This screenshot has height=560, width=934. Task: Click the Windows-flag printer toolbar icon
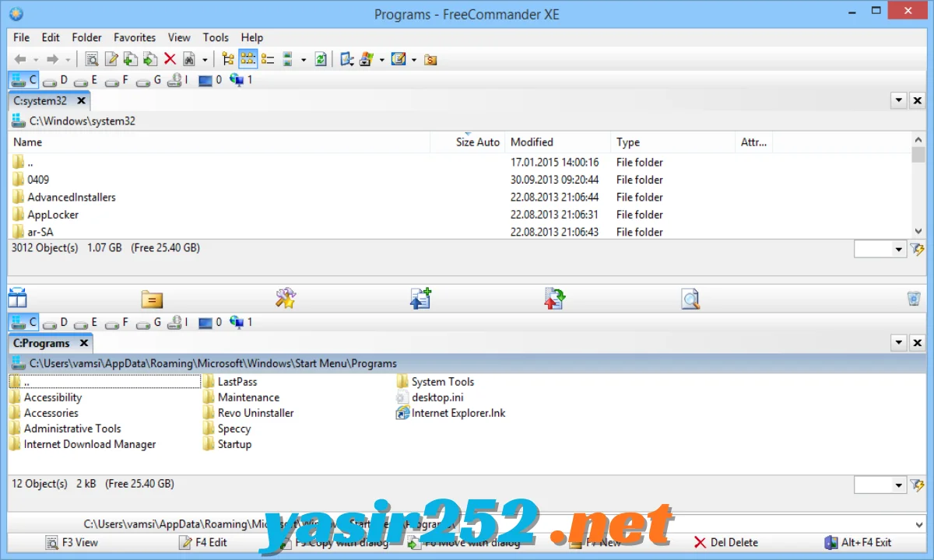(x=367, y=59)
